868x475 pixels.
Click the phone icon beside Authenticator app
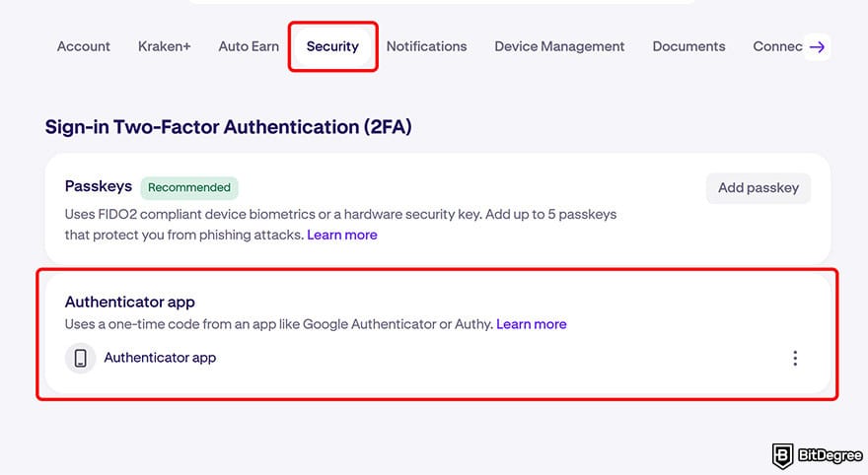point(80,359)
